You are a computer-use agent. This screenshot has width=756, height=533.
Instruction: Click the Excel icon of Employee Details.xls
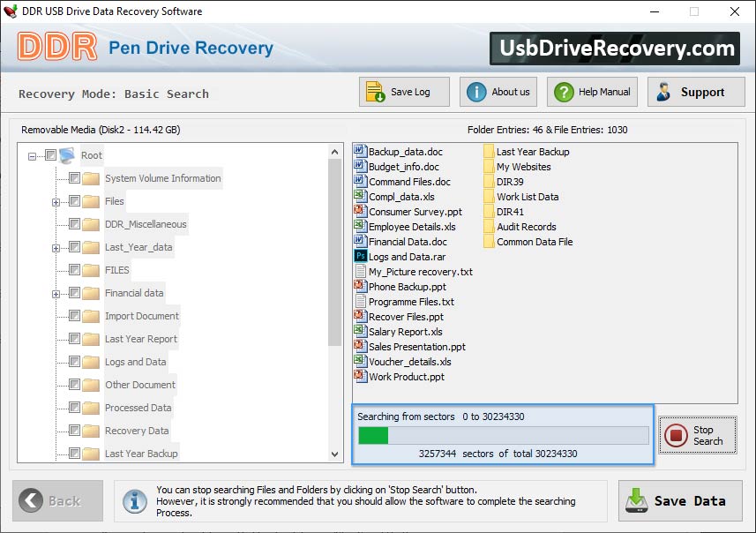point(361,226)
